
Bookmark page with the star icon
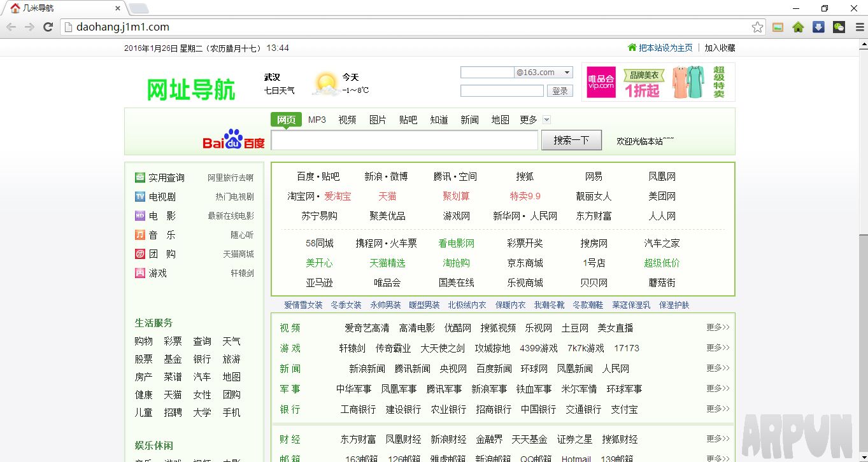757,27
